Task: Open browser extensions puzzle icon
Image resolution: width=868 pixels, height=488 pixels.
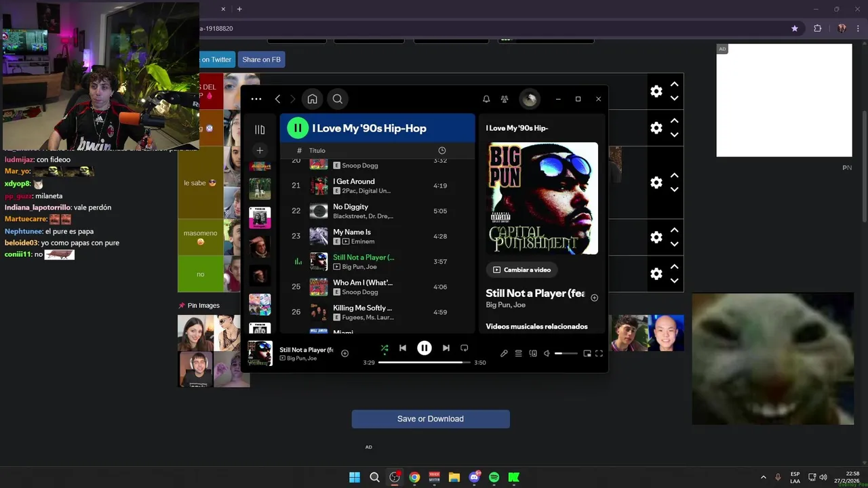Action: pyautogui.click(x=817, y=28)
